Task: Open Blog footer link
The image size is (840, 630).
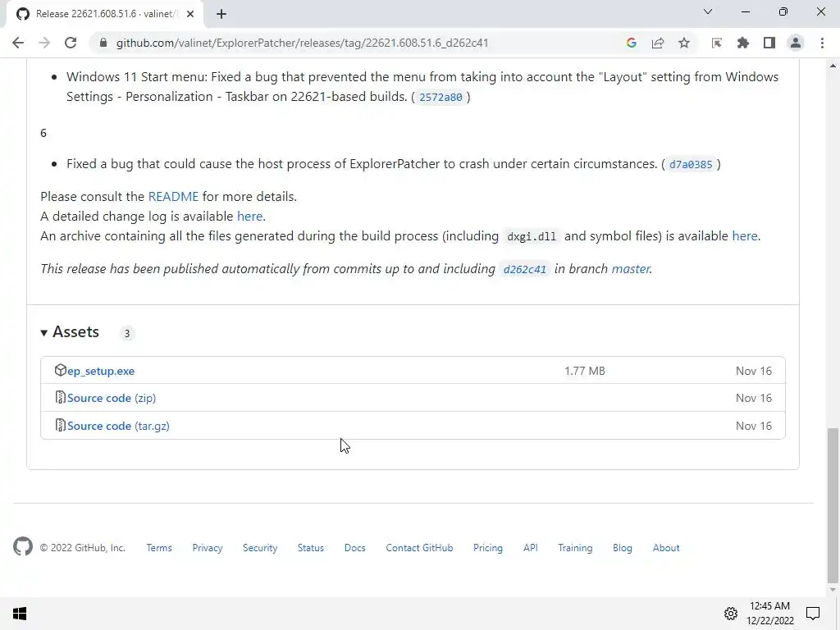Action: (623, 547)
